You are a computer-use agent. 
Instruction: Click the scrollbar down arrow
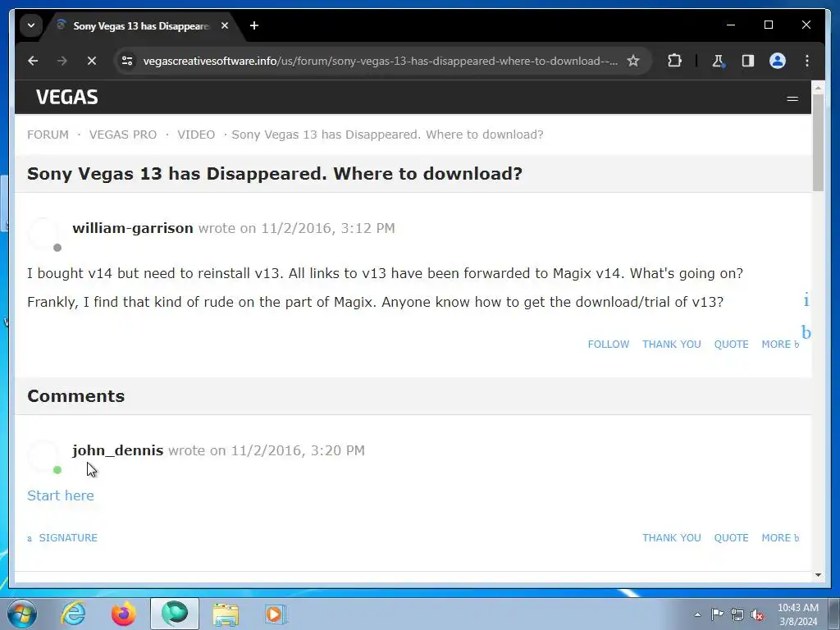(818, 575)
